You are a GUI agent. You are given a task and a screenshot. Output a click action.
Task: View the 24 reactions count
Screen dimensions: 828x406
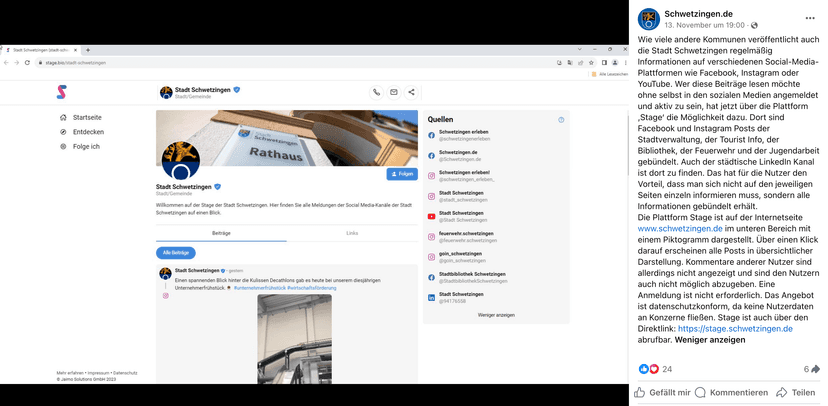point(667,369)
